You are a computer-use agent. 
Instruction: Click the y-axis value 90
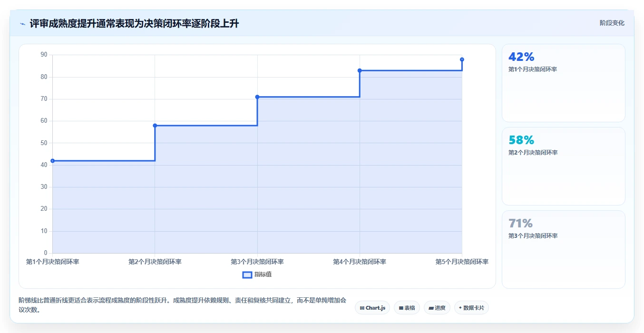[x=44, y=55]
